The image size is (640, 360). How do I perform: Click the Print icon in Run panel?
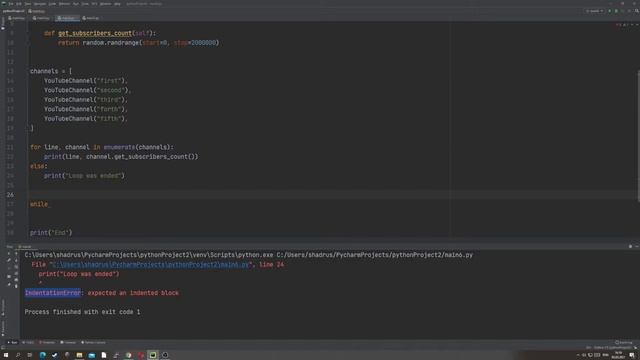[x=16, y=280]
